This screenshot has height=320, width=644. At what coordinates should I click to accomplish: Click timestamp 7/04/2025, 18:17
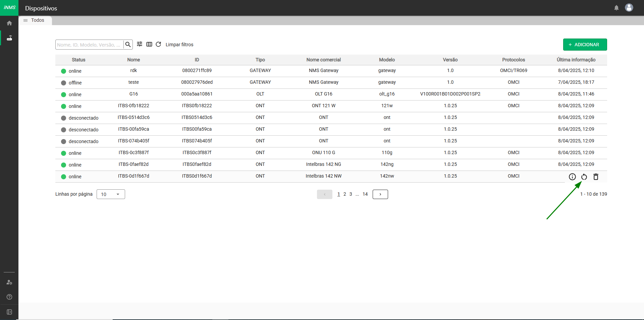576,82
